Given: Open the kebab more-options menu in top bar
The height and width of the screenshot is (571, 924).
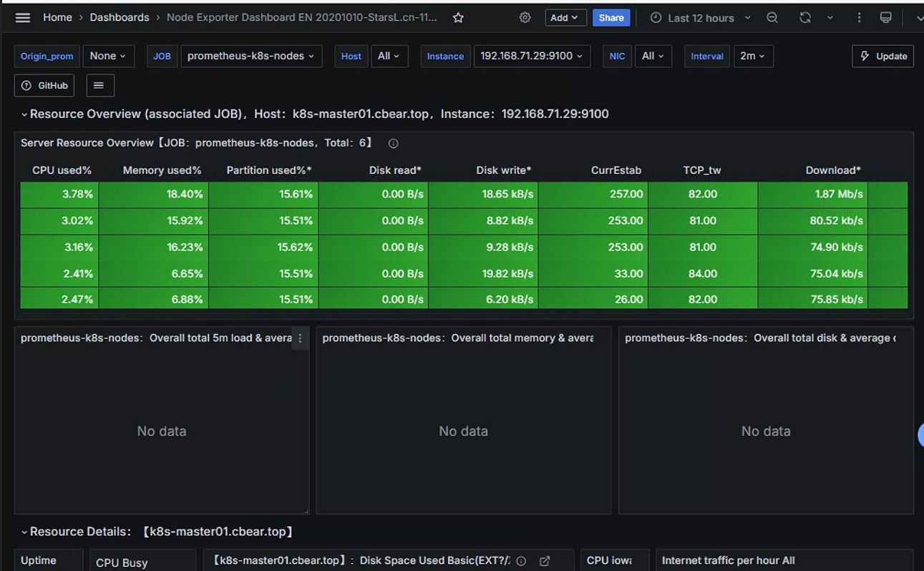Looking at the screenshot, I should click(859, 18).
